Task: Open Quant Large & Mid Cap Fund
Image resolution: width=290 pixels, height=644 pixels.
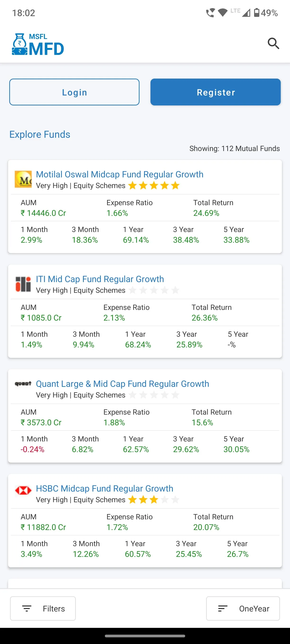Action: coord(122,384)
